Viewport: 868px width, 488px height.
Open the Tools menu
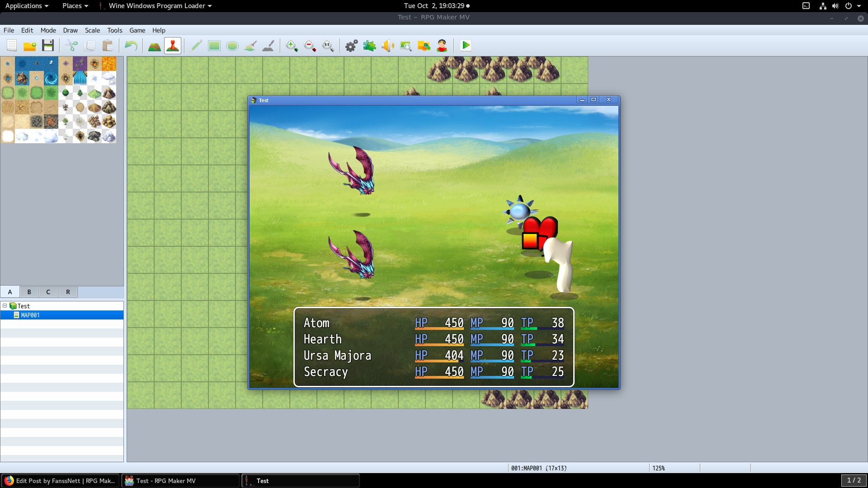[x=115, y=30]
